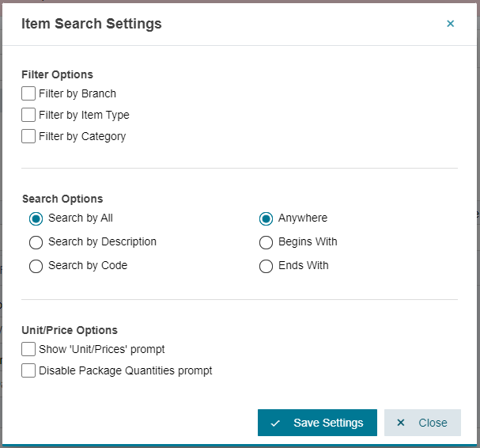Screen dimensions: 480x448
Task: Check the Filter by Category box
Action: tap(28, 136)
